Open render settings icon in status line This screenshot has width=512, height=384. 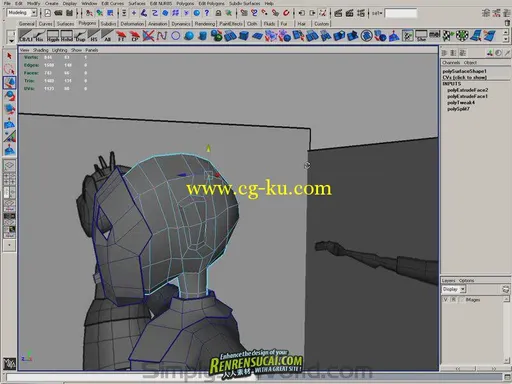[x=361, y=13]
